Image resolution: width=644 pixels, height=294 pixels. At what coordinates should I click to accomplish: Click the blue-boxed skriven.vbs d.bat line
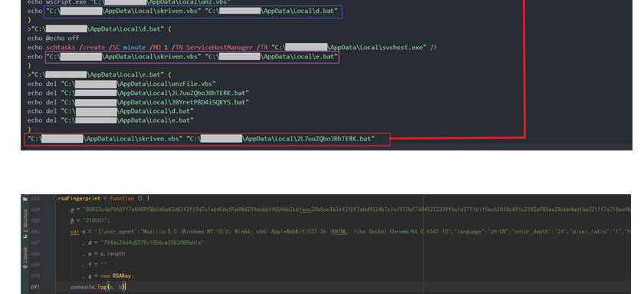tap(192, 11)
